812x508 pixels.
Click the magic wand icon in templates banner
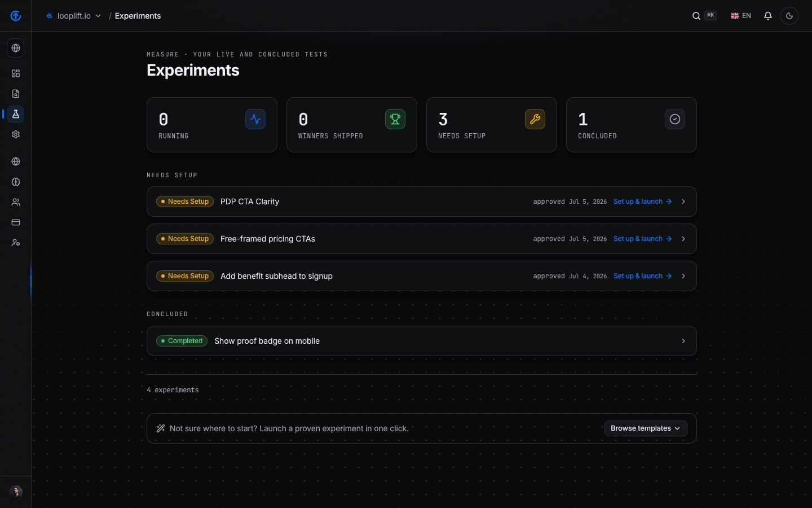point(161,428)
